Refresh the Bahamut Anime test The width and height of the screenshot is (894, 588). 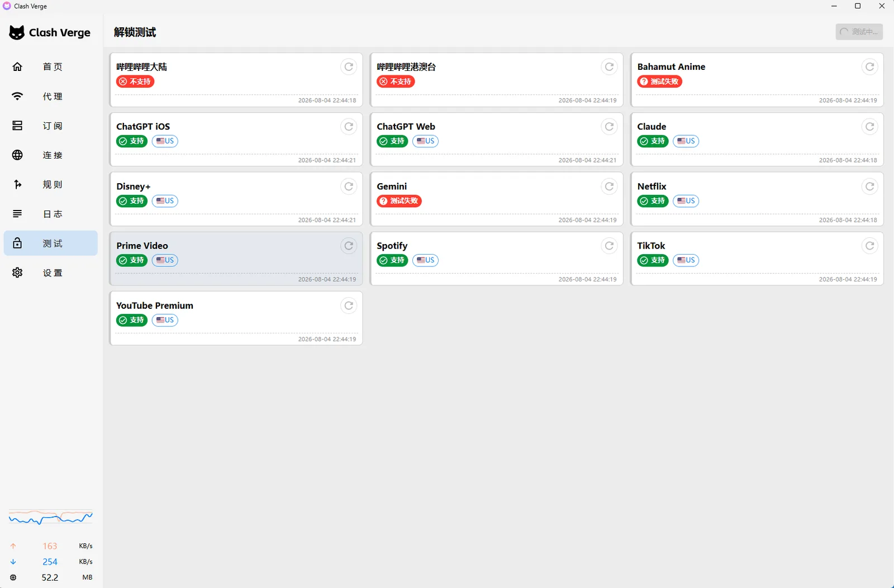[x=870, y=67]
